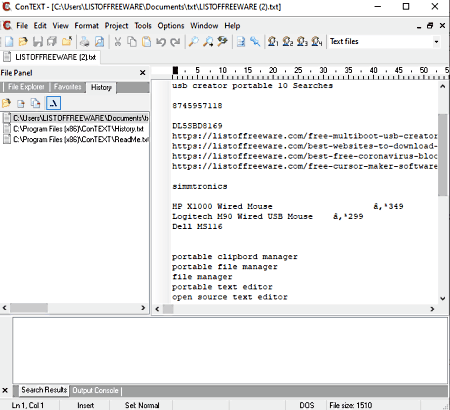
Task: Click remove-all icon in History panel
Action: tap(35, 103)
